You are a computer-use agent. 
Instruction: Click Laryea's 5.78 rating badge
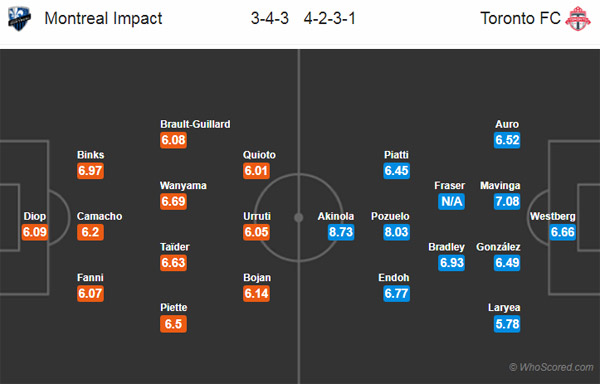tap(507, 324)
